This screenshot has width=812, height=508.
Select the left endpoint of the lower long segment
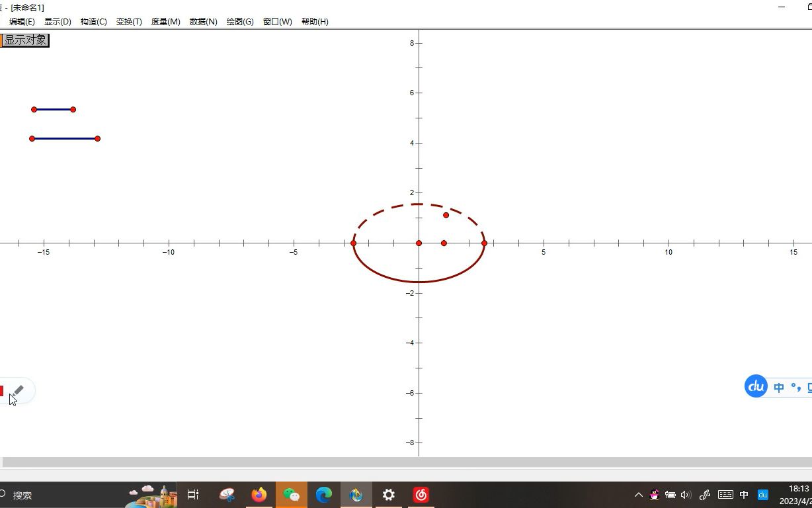pos(32,139)
